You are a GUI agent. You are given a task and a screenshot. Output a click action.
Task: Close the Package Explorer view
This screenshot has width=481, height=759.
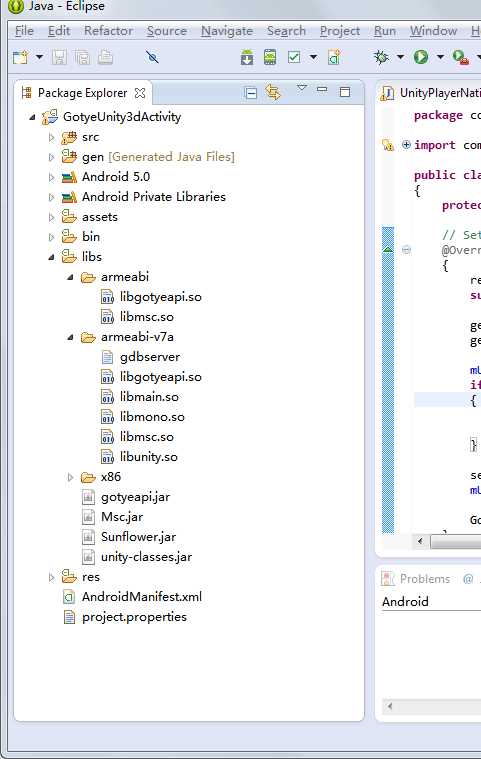pos(140,93)
